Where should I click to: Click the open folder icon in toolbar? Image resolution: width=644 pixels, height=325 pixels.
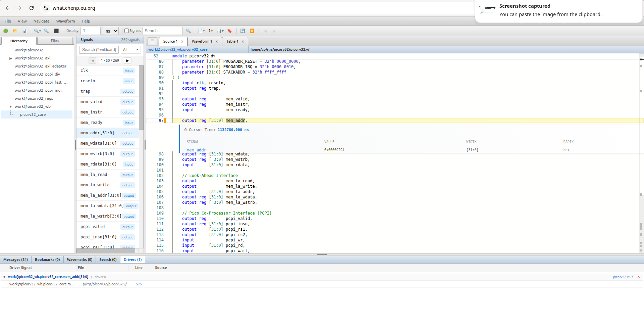(15, 31)
